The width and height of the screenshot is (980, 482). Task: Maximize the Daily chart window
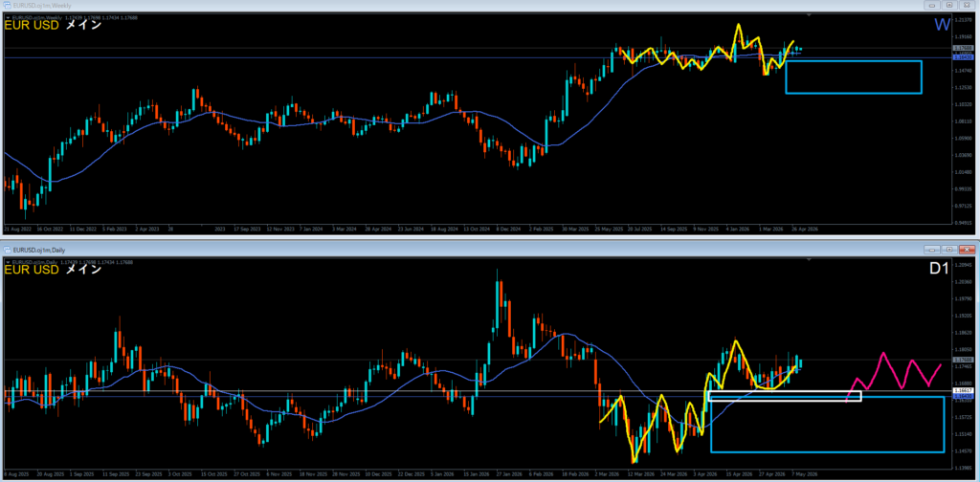pos(949,249)
